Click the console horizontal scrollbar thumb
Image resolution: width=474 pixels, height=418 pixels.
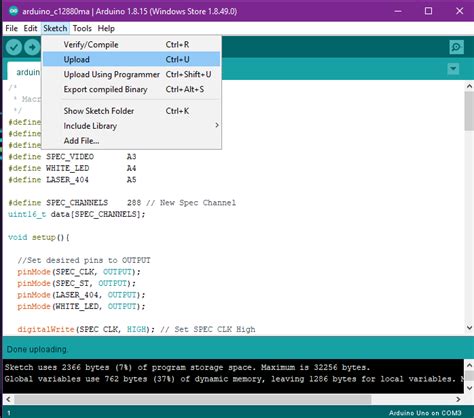193,399
